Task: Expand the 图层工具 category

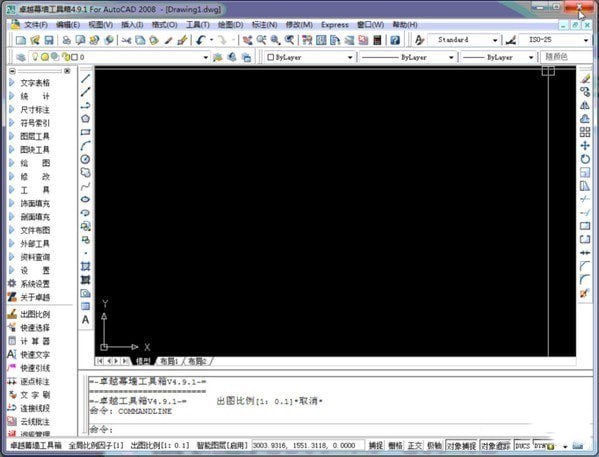Action: click(29, 136)
